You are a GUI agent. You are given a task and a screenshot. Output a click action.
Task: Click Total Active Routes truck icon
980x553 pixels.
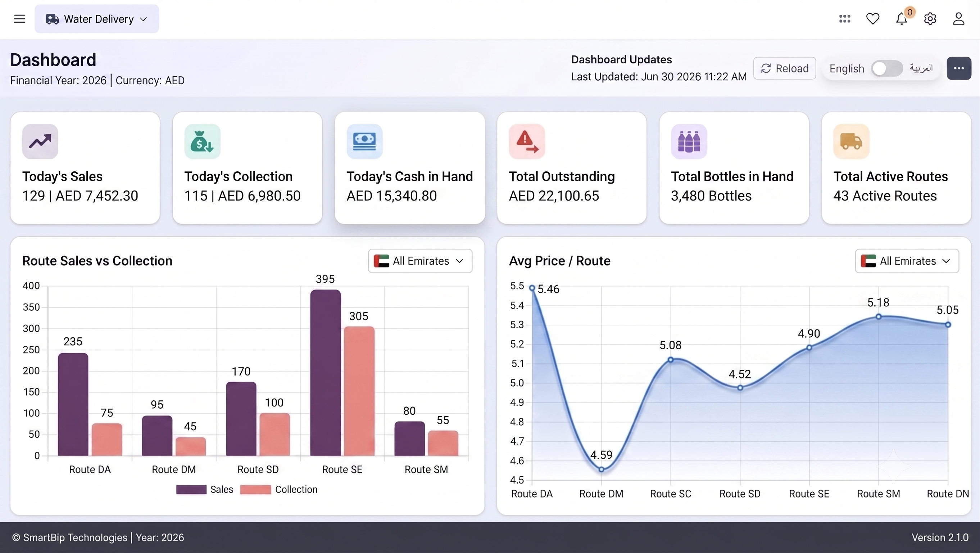click(852, 141)
